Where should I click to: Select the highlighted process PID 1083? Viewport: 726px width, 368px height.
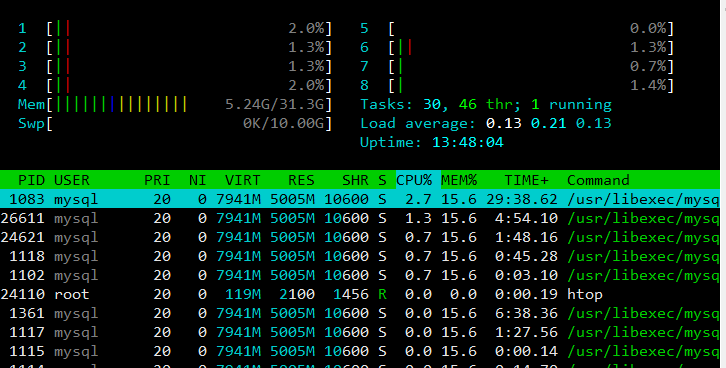(360, 199)
